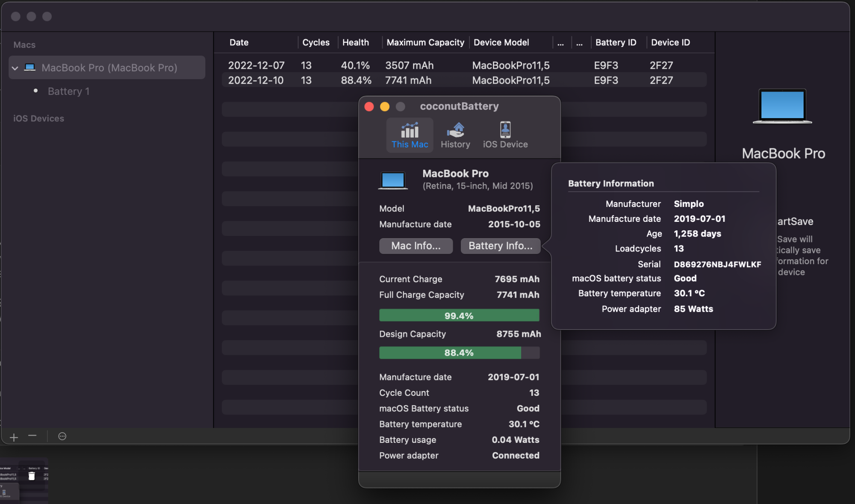The image size is (855, 504).
Task: Click the Mac Info... button
Action: pyautogui.click(x=415, y=246)
